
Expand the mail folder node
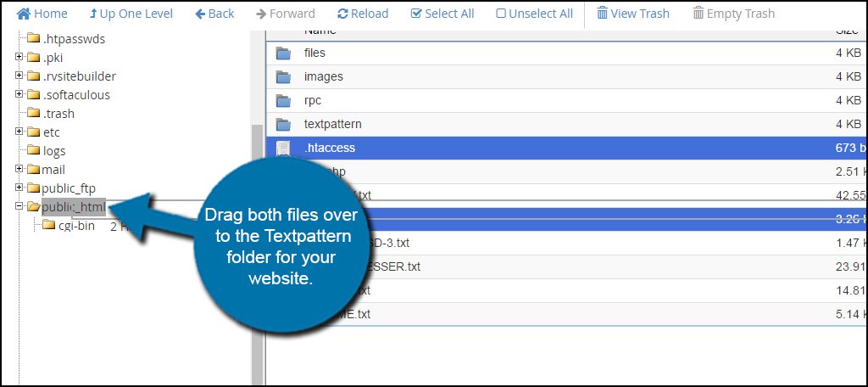pos(19,169)
